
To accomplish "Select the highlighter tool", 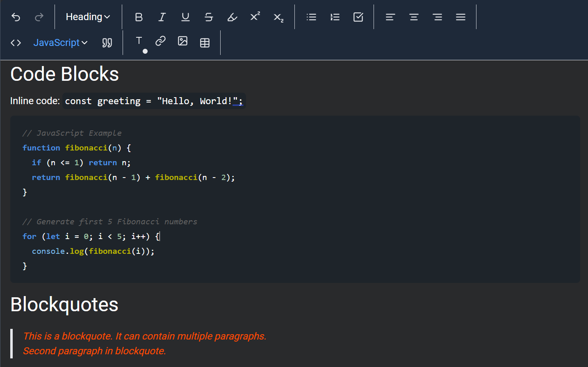I will [x=232, y=17].
